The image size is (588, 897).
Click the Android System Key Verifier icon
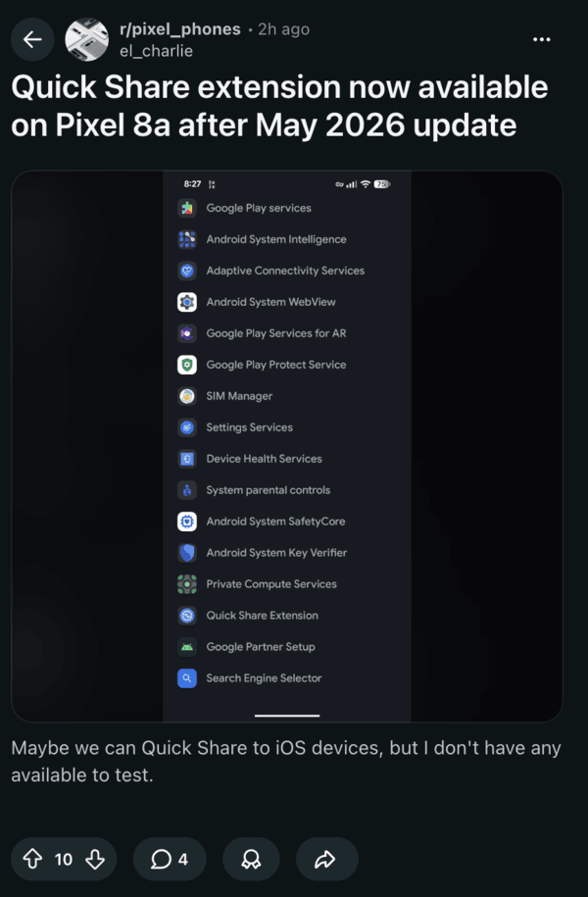[x=187, y=553]
